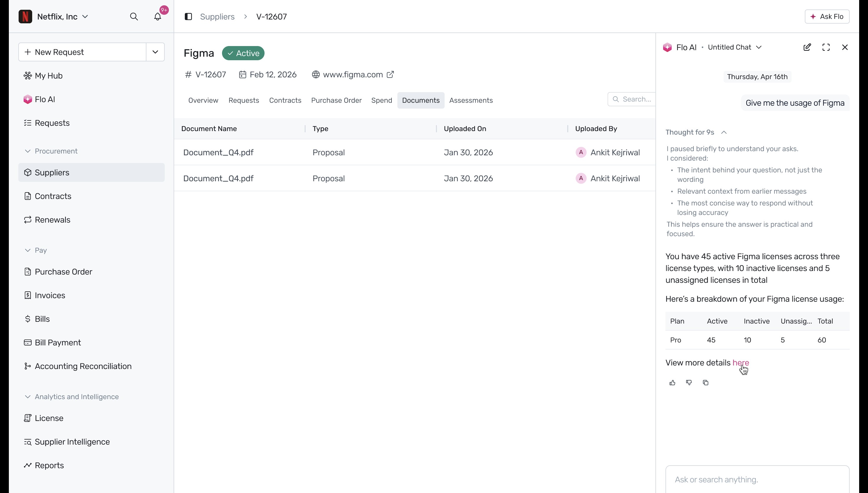868x493 pixels.
Task: Switch to the Overview tab
Action: [x=203, y=100]
